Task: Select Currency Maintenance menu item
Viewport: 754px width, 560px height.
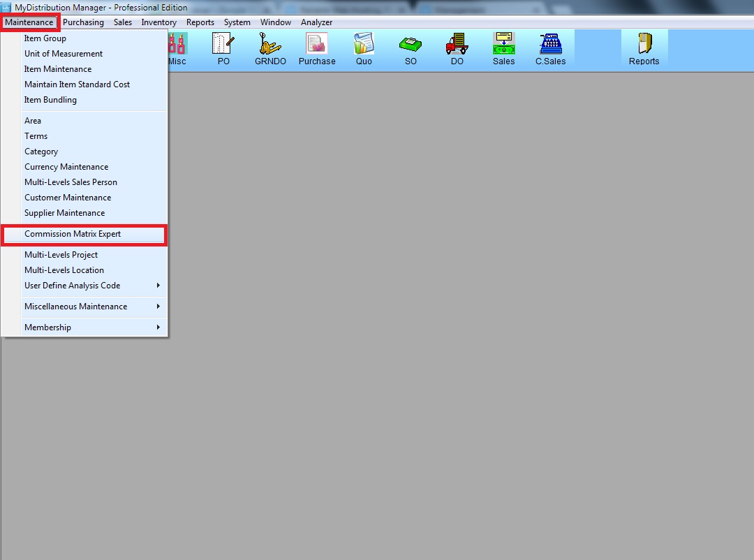Action: 66,167
